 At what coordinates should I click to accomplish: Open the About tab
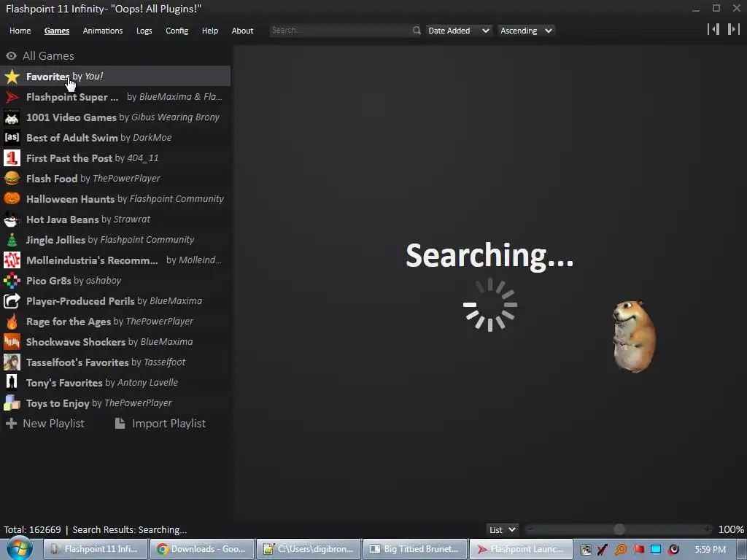[x=242, y=31]
